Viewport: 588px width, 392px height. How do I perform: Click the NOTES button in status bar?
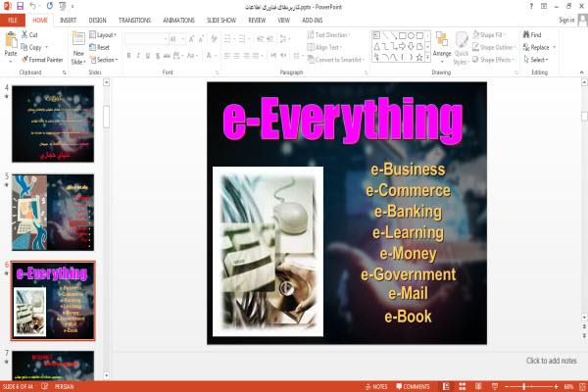click(x=376, y=386)
